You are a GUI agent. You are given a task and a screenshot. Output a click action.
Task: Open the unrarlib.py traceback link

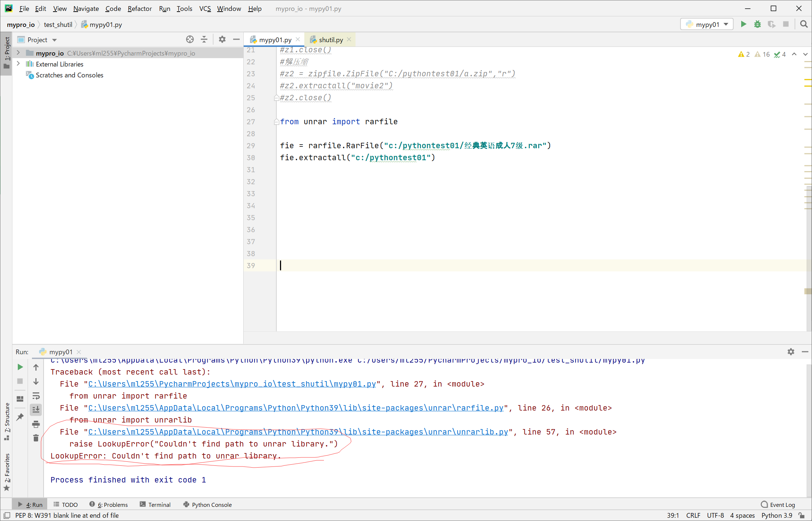(x=298, y=432)
